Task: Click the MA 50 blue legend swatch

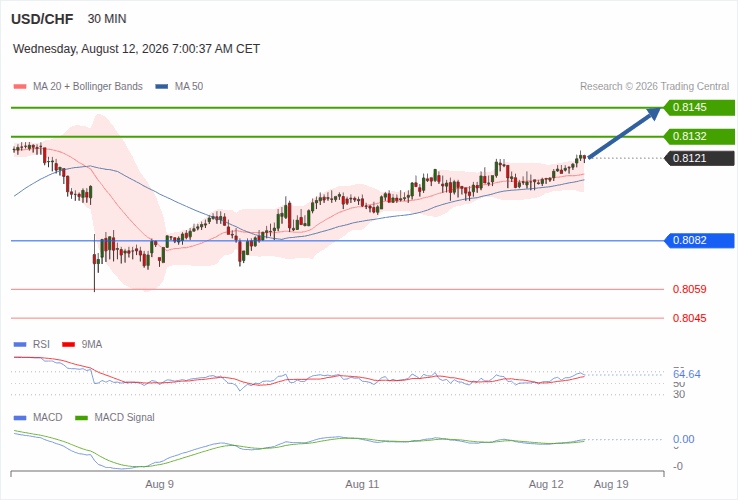Action: coord(162,87)
